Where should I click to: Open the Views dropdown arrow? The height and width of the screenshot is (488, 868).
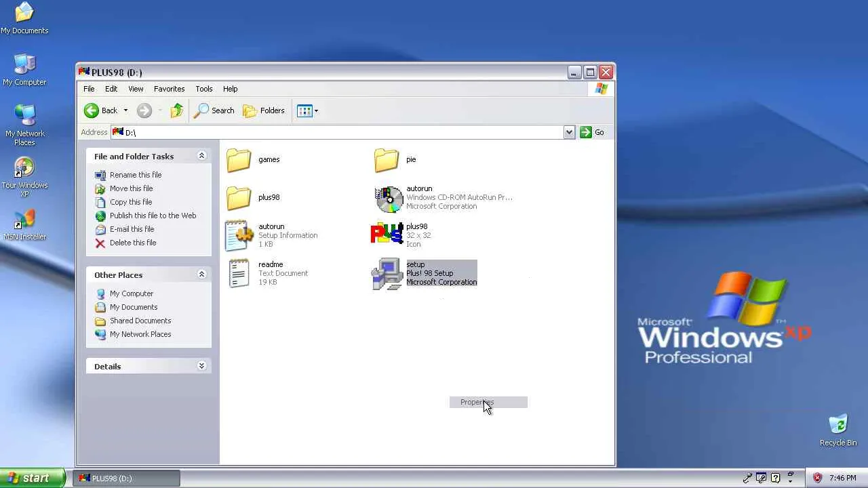tap(316, 110)
